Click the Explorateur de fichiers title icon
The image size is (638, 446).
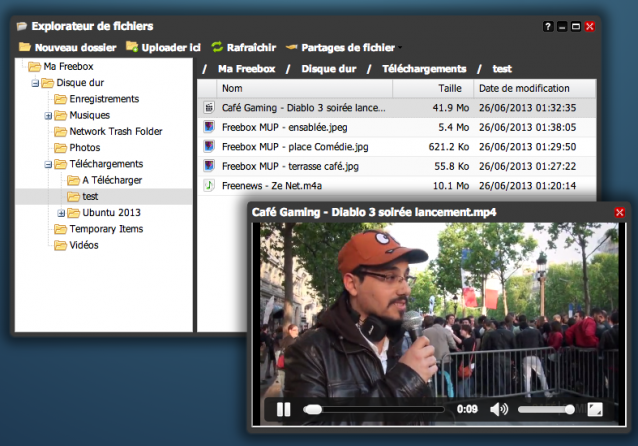point(22,26)
